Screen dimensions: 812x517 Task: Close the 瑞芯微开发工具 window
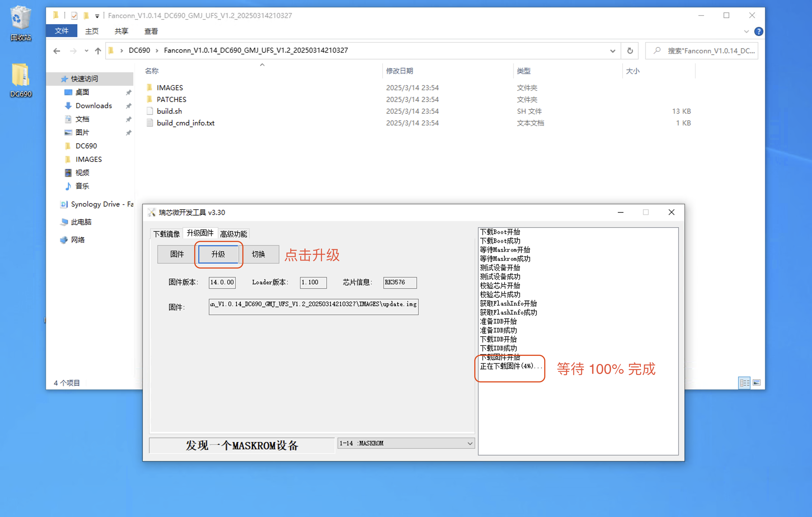[x=671, y=212]
